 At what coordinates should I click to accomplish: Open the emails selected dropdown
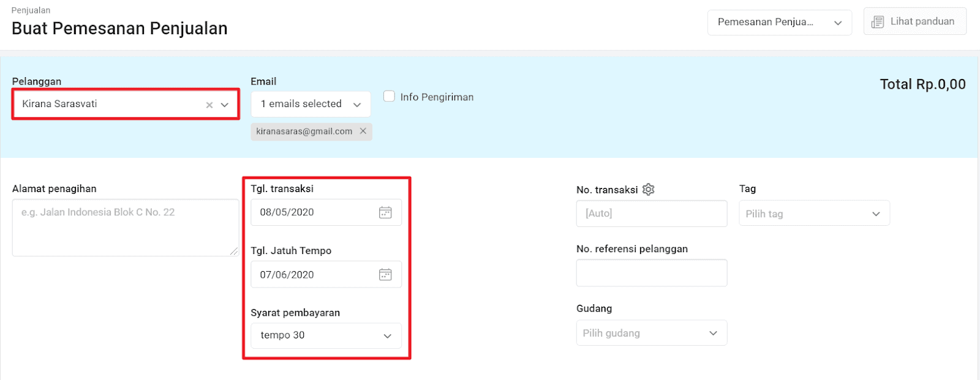pos(311,104)
